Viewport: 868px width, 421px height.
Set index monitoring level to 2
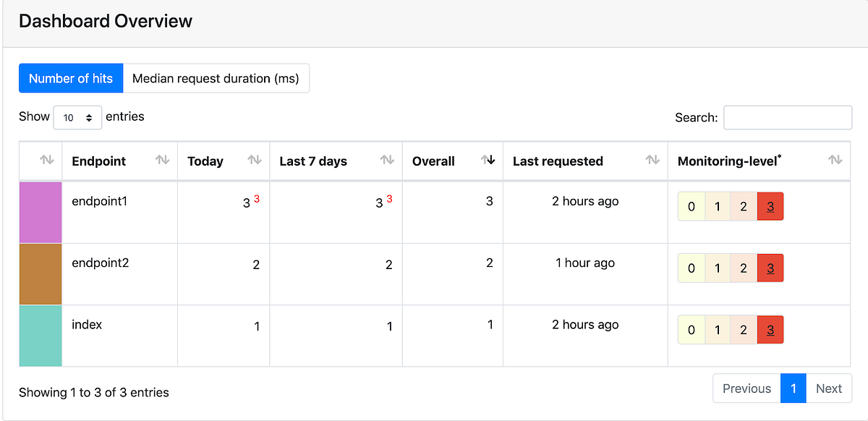pos(744,330)
